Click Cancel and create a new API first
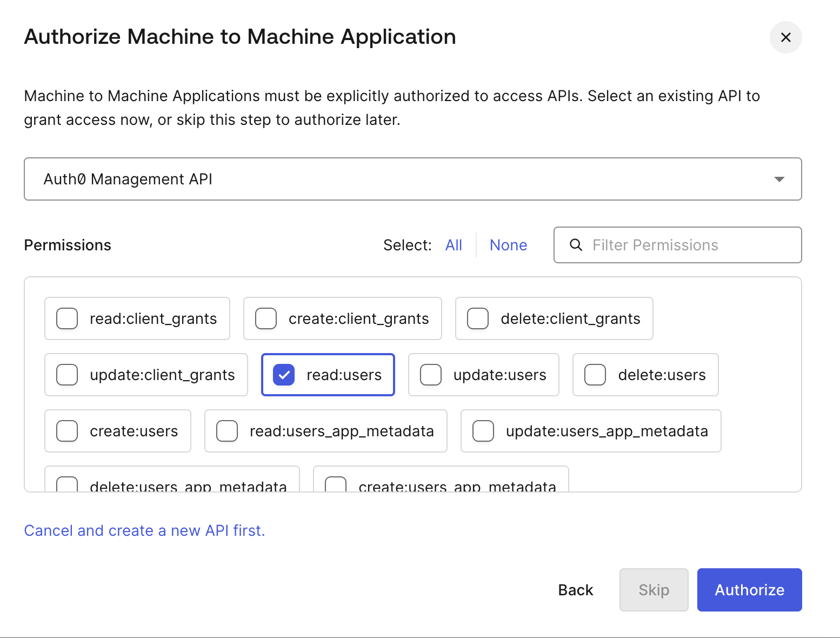Image resolution: width=840 pixels, height=638 pixels. (x=145, y=530)
